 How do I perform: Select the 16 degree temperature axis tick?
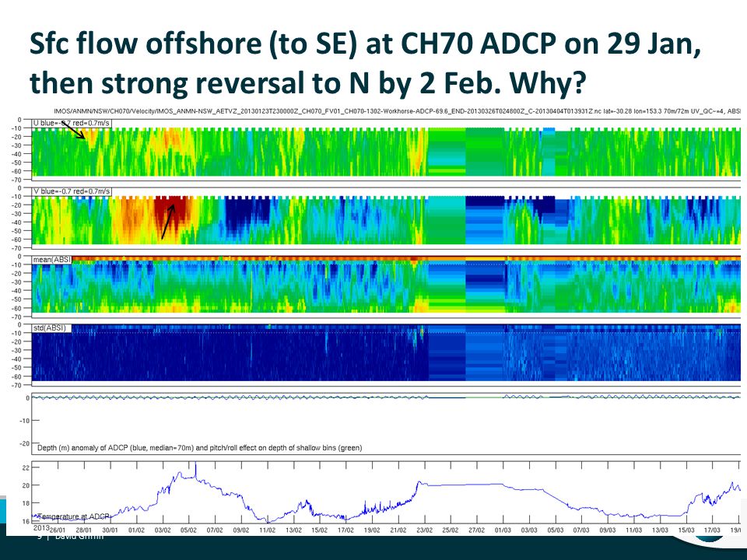[26, 521]
